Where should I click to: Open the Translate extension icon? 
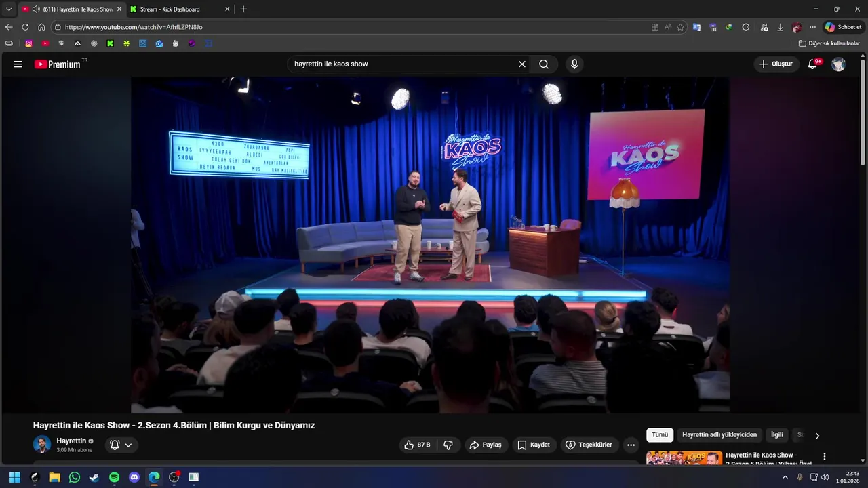click(x=696, y=27)
